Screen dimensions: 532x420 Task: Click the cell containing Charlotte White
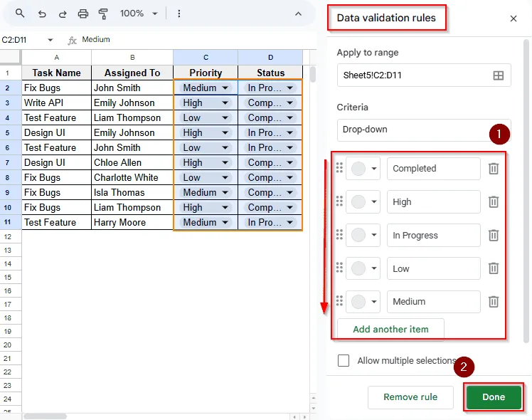(x=132, y=177)
